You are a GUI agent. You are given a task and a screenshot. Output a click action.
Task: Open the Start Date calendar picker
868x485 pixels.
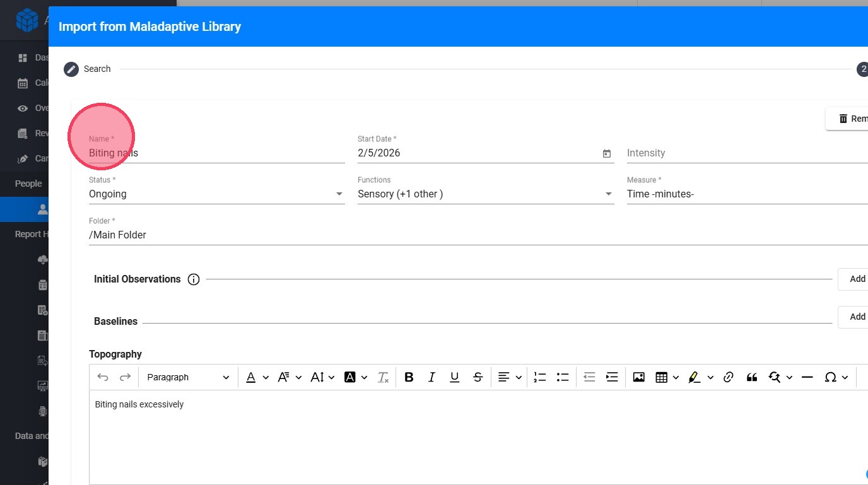tap(607, 153)
